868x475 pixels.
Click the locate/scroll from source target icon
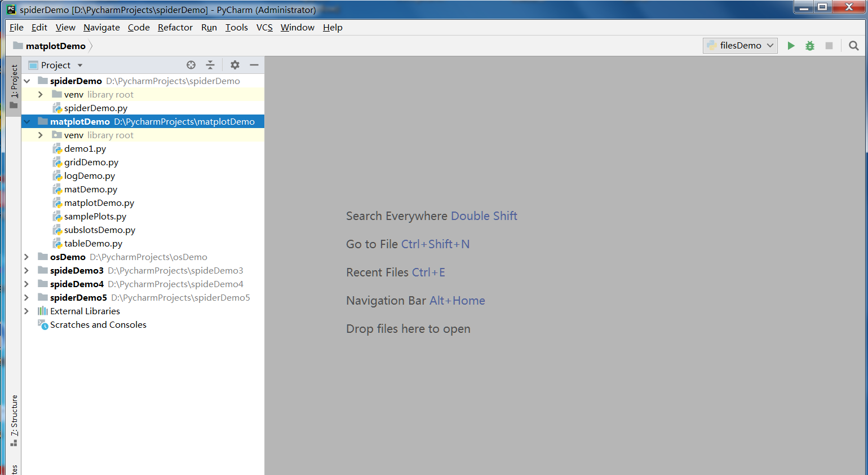coord(191,65)
